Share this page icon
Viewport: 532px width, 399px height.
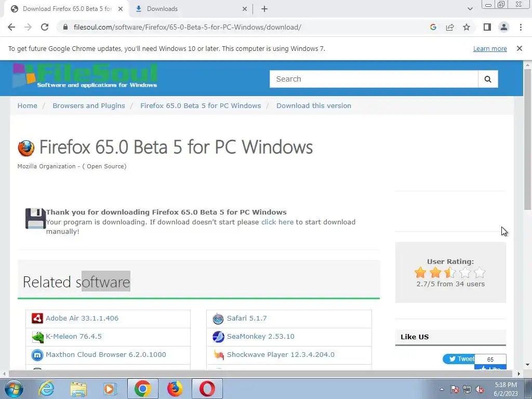point(450,27)
